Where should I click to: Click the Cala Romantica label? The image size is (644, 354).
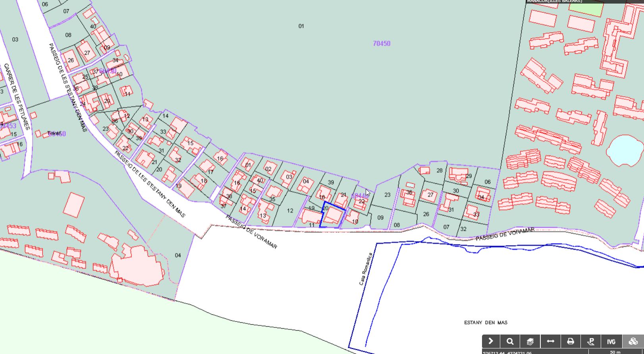[x=366, y=269]
